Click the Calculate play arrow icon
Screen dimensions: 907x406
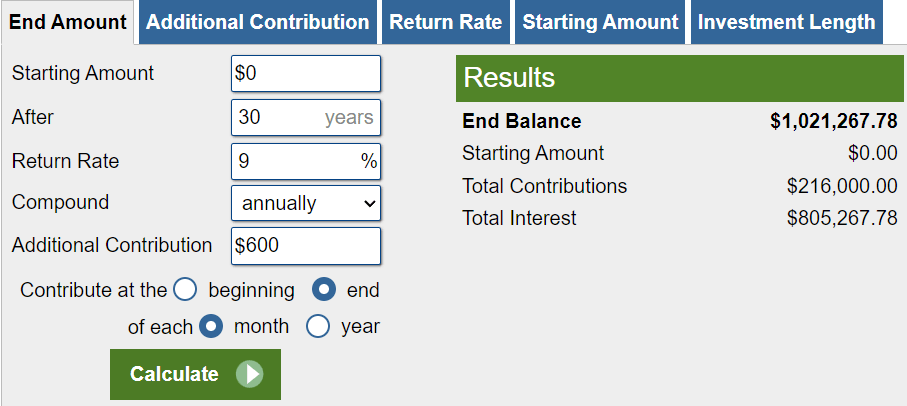click(x=249, y=374)
